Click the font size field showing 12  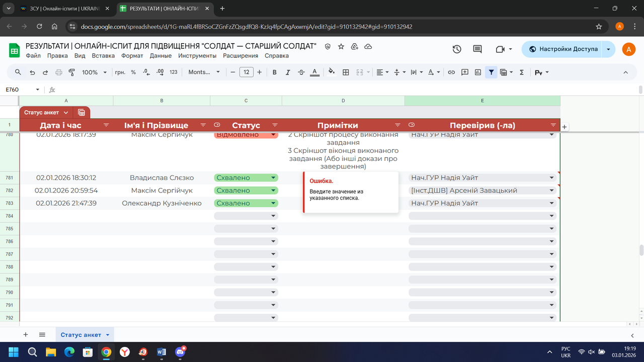click(246, 72)
